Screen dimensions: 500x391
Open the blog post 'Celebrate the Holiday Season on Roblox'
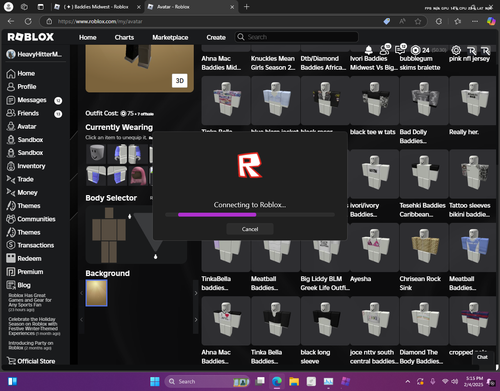pyautogui.click(x=34, y=326)
